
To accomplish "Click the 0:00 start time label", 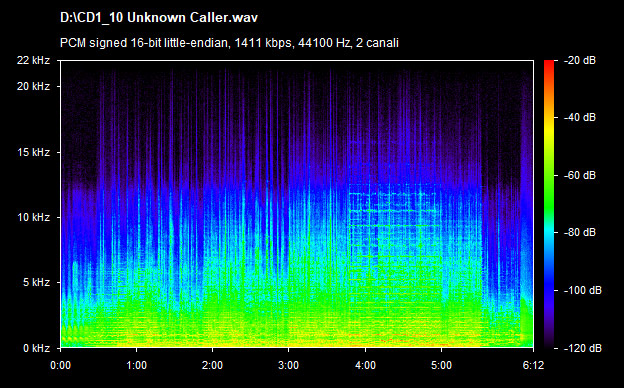I will pos(60,365).
